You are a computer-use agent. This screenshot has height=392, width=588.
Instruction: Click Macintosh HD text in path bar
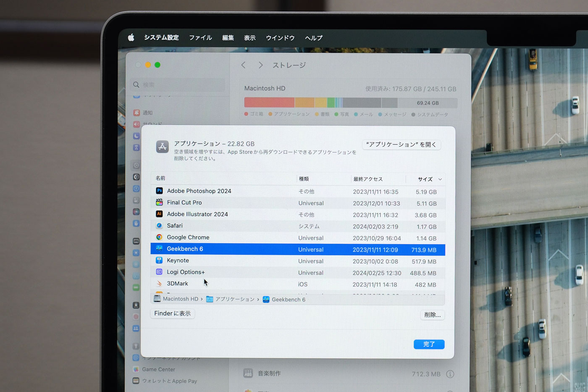[x=181, y=299]
